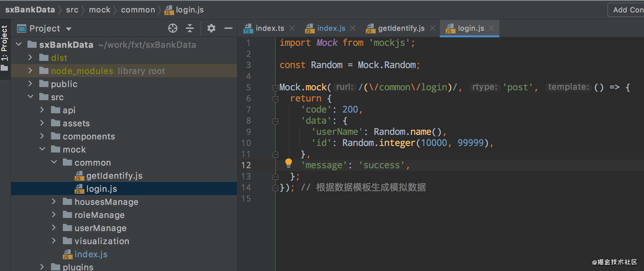Click fold end marker at line 14
The height and width of the screenshot is (271, 644).
point(276,188)
